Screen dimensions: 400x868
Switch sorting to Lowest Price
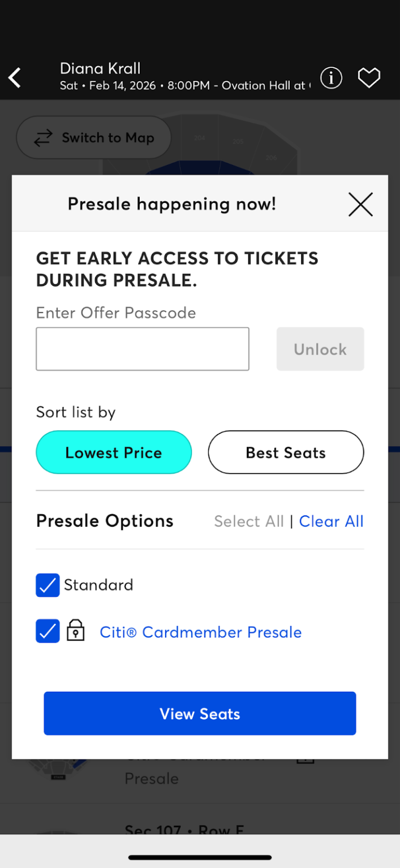click(x=113, y=452)
